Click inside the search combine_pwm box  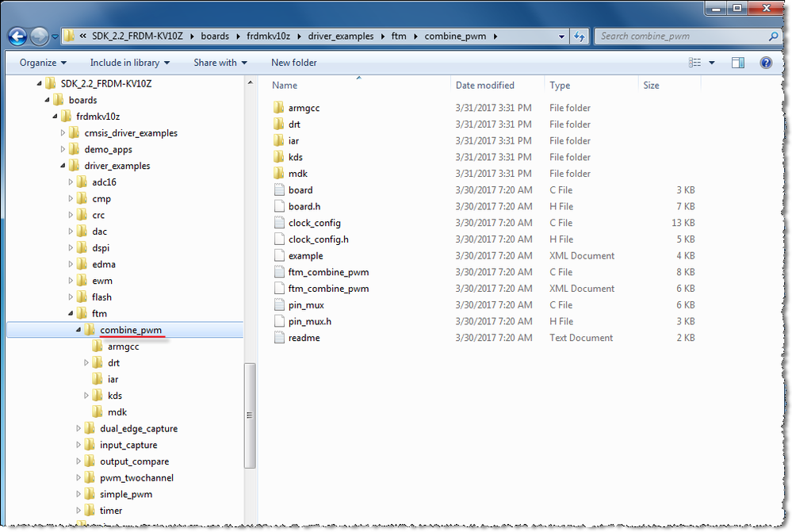(682, 36)
